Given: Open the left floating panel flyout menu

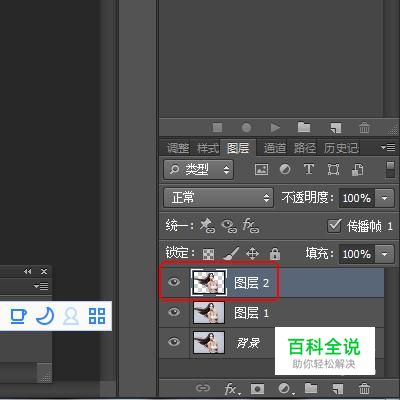Looking at the screenshot, I should click(x=41, y=286).
